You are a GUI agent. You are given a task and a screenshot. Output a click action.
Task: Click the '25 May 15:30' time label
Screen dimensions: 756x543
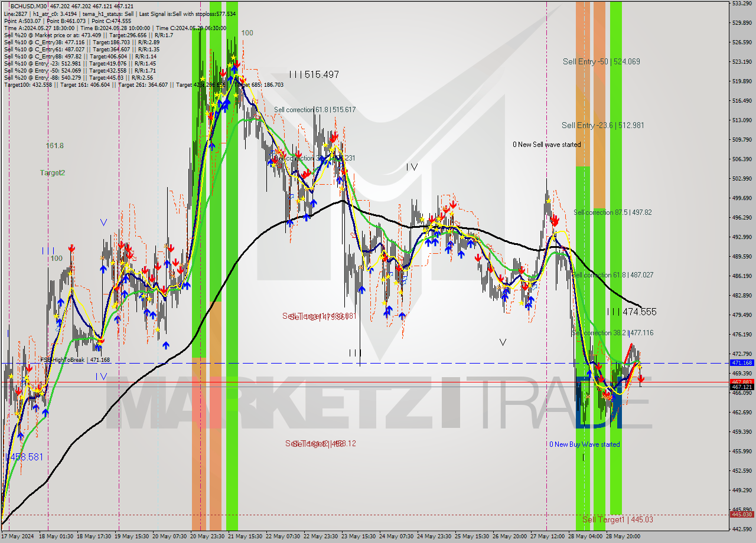coord(471,537)
